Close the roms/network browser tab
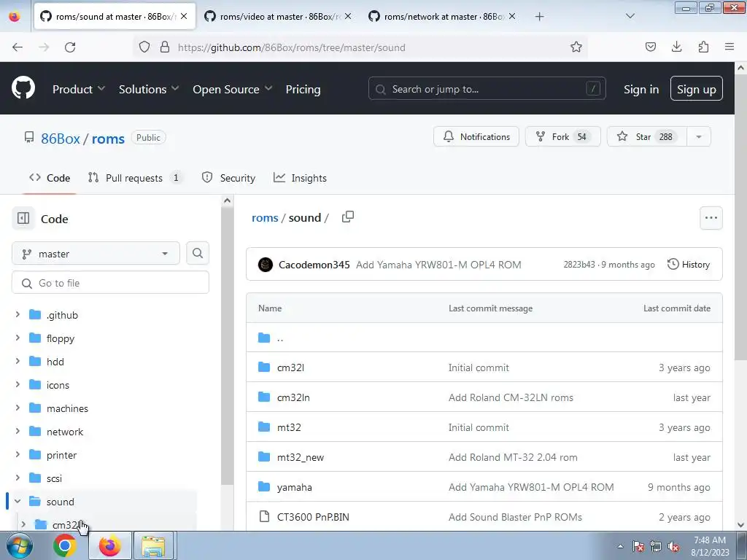 coord(511,16)
